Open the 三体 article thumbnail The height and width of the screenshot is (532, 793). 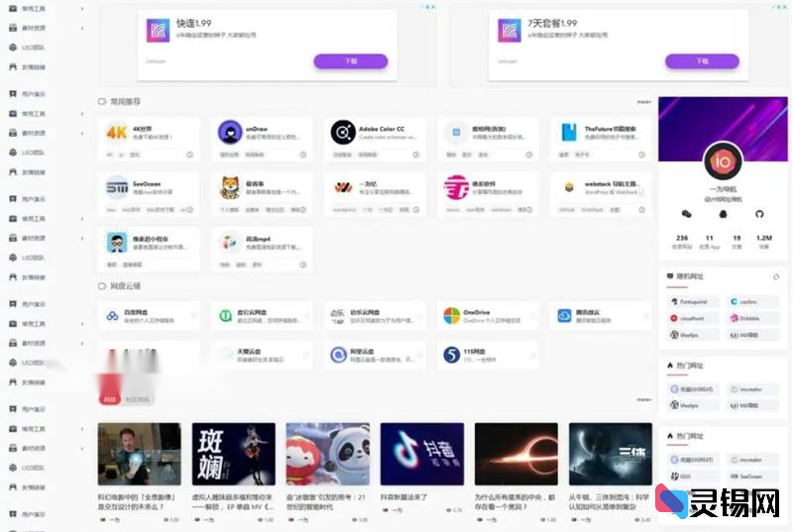(611, 454)
